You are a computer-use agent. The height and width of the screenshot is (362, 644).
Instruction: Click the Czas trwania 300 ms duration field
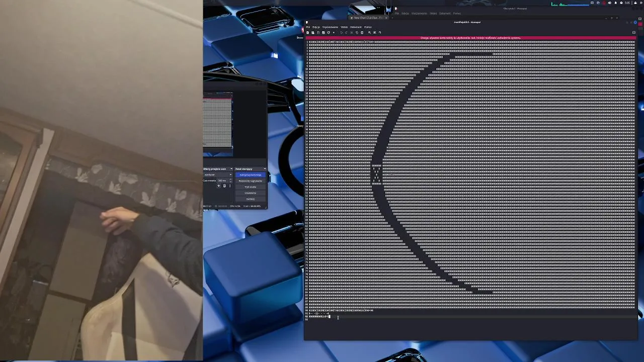(224, 180)
